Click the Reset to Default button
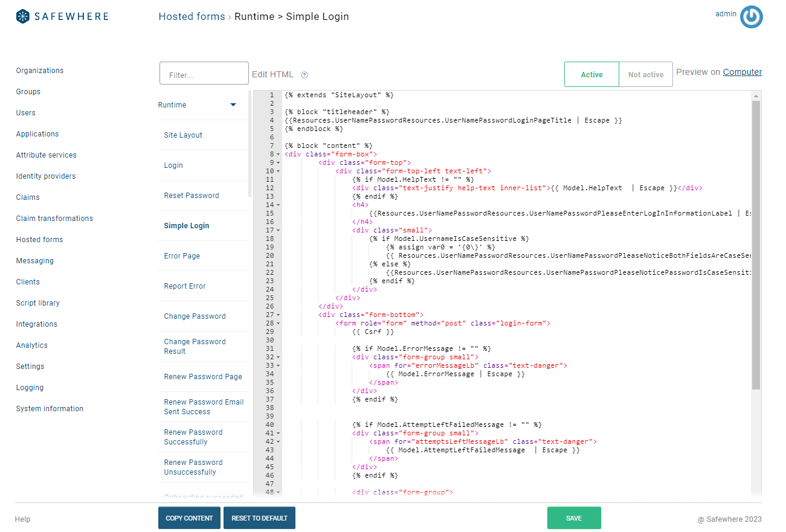This screenshot has height=532, width=786. coord(259,518)
